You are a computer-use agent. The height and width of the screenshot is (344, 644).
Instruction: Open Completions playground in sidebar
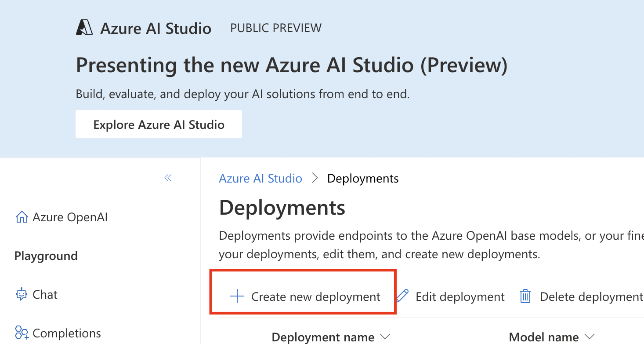pyautogui.click(x=58, y=333)
